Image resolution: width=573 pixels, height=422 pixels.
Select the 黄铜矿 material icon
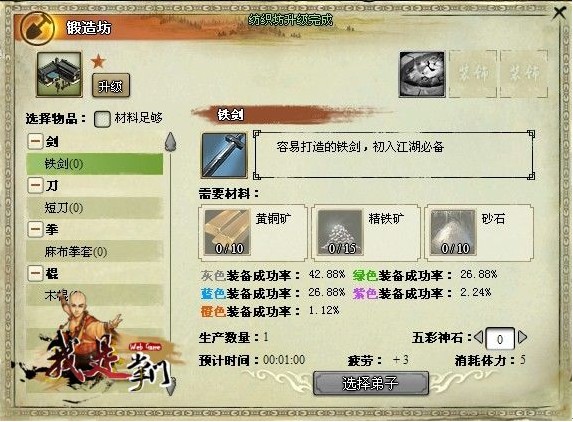[x=227, y=232]
